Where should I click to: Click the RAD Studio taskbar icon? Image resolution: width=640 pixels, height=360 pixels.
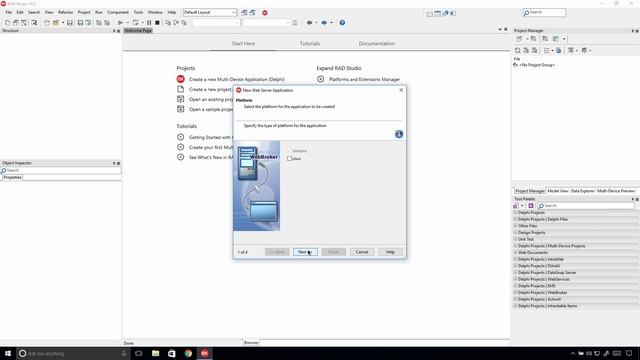204,353
